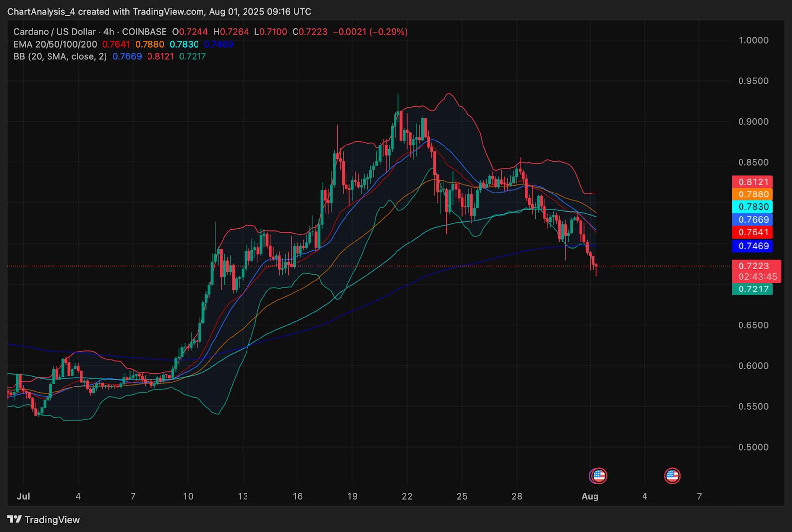Click the US flag event icon near Aug
The width and height of the screenshot is (792, 532).
click(599, 476)
